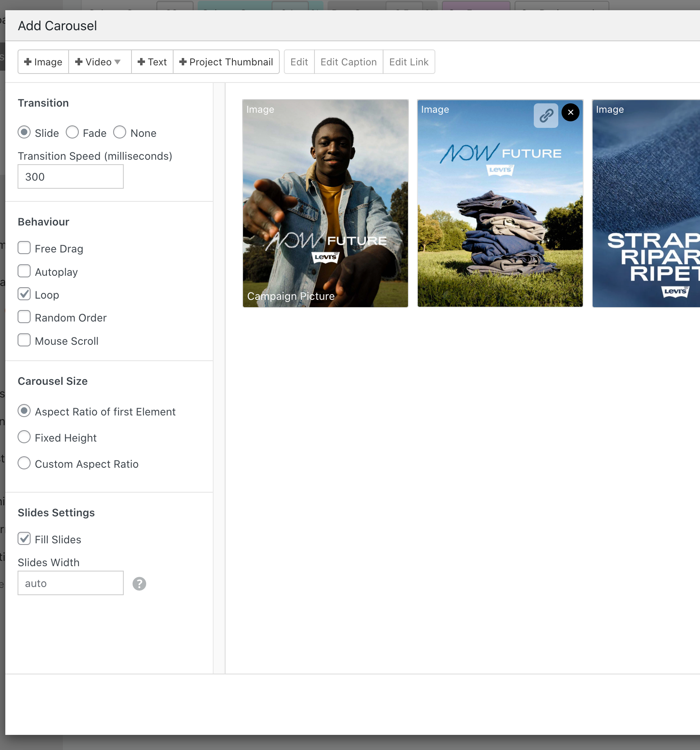Choose None as the transition

(x=120, y=132)
